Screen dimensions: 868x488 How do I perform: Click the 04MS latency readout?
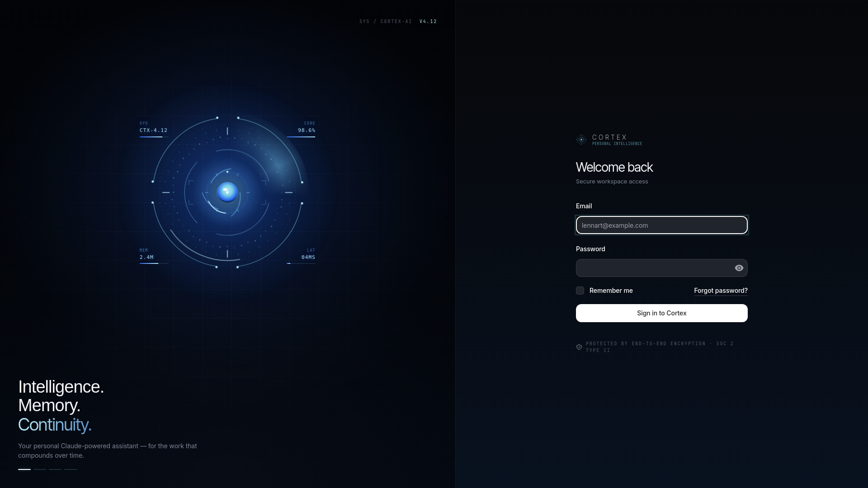coord(308,257)
